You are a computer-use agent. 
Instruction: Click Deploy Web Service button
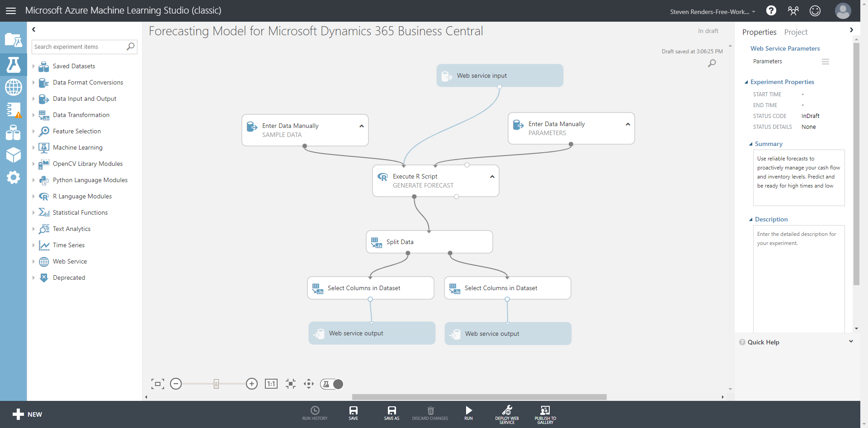tap(507, 414)
